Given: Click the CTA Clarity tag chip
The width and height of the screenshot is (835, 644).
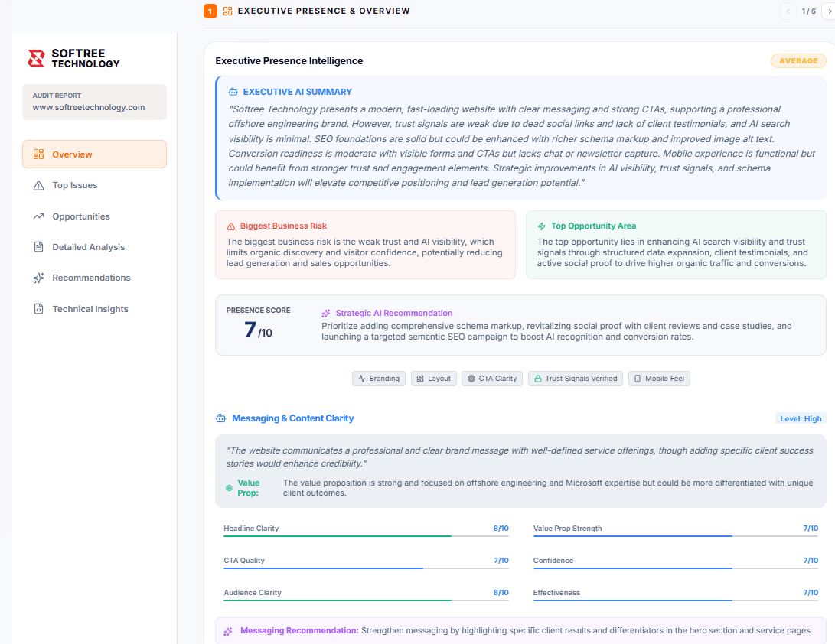Looking at the screenshot, I should pos(492,379).
